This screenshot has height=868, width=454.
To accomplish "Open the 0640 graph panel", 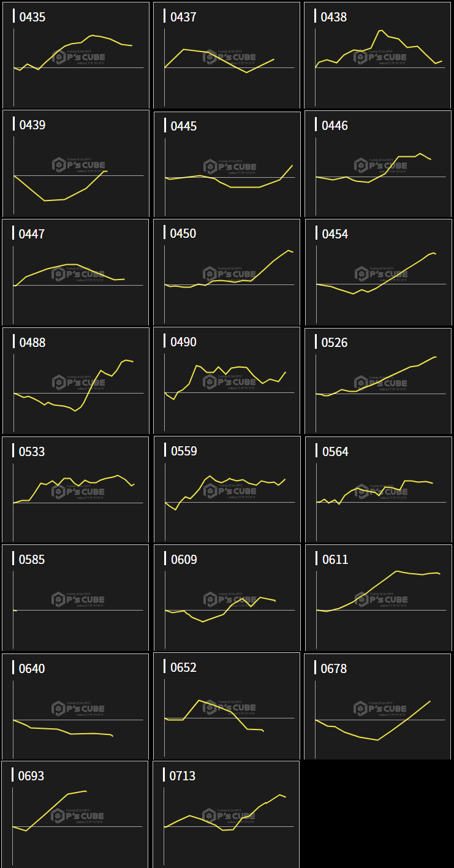I will [x=76, y=706].
